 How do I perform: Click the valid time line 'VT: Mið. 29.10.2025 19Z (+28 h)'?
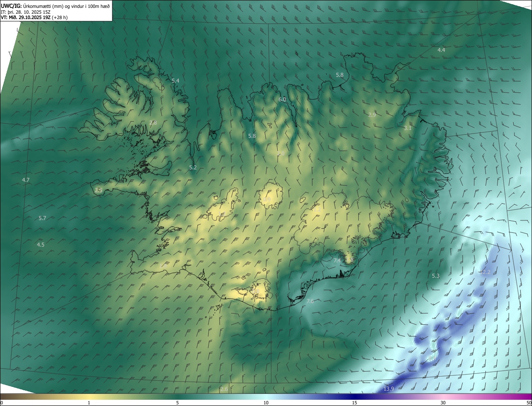[34, 17]
